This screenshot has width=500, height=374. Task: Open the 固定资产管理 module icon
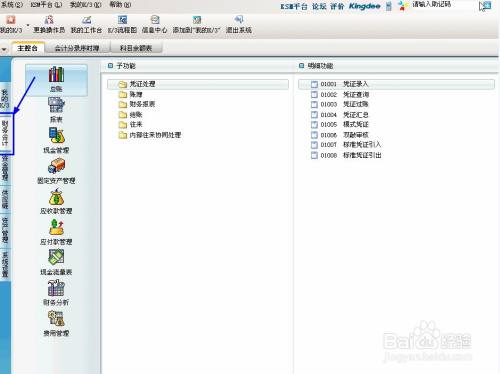[56, 171]
